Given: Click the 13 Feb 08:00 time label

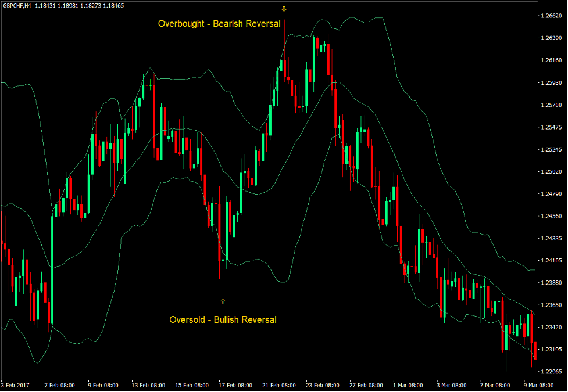Looking at the screenshot, I should click(148, 385).
